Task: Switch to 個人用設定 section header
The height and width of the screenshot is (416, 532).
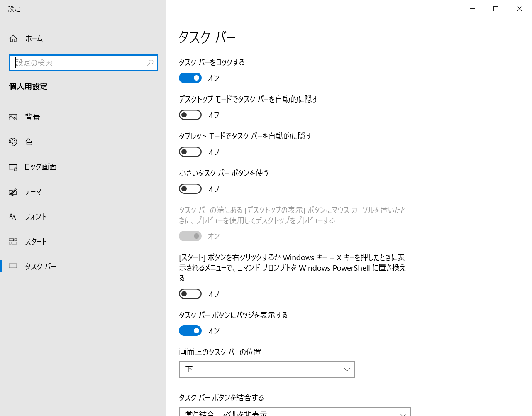Action: pyautogui.click(x=28, y=86)
